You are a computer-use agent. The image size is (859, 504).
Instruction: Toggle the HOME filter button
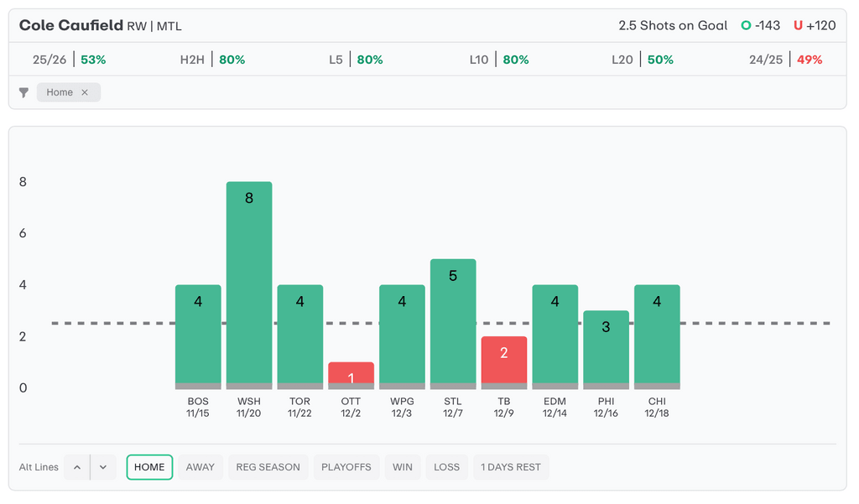coord(149,467)
